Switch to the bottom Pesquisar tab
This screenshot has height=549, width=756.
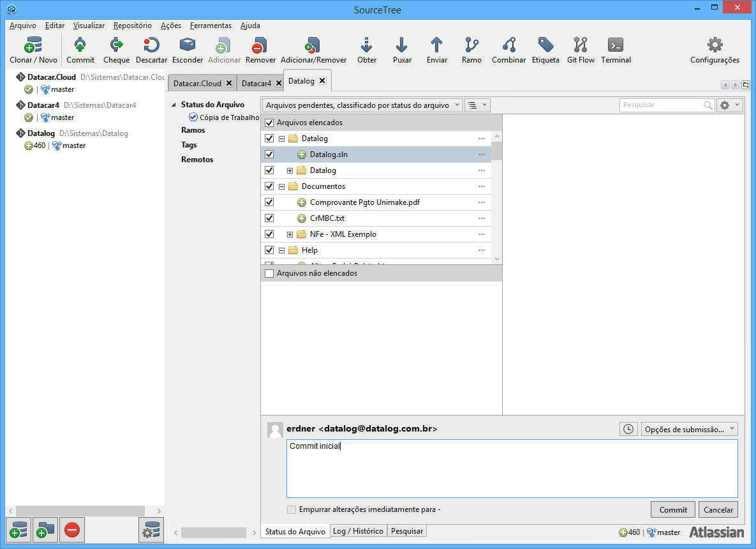[407, 531]
